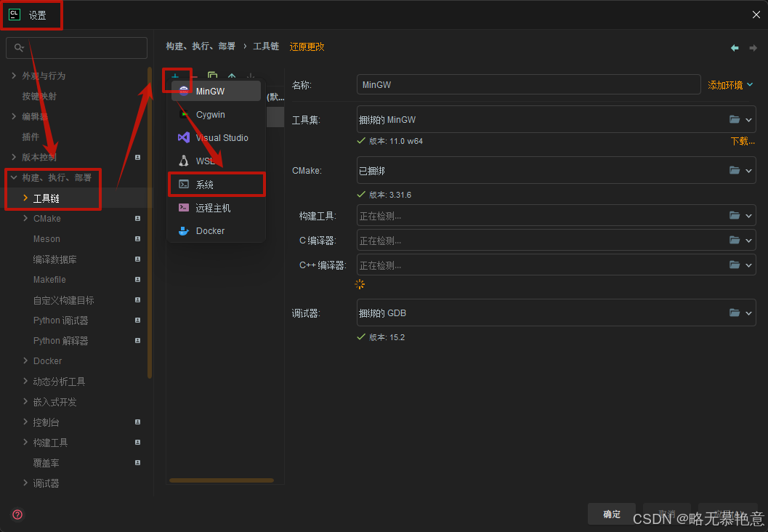
Task: Choose Docker from the add toolchain popup
Action: coord(216,230)
